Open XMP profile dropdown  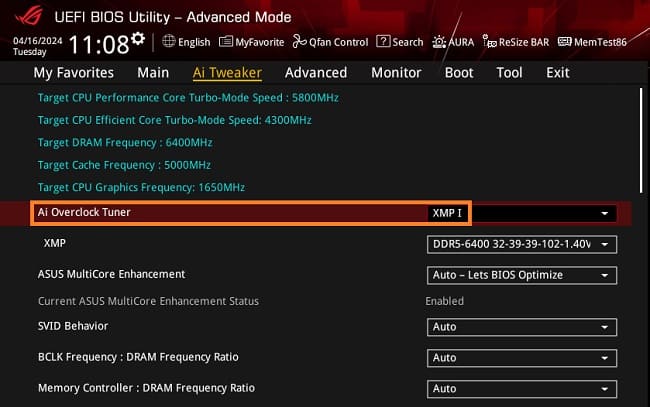click(x=521, y=244)
